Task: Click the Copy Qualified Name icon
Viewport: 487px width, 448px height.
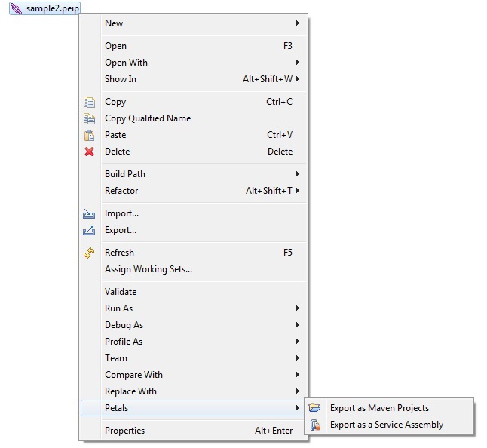Action: coord(90,118)
